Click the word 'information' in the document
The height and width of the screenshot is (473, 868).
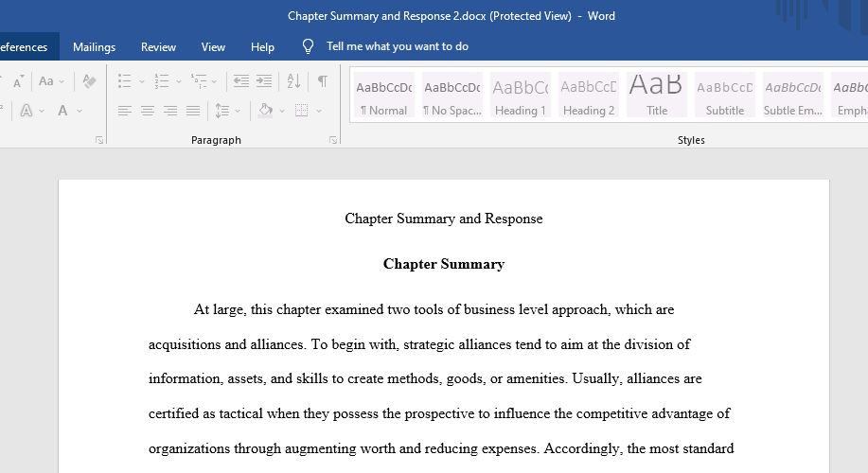(x=185, y=379)
